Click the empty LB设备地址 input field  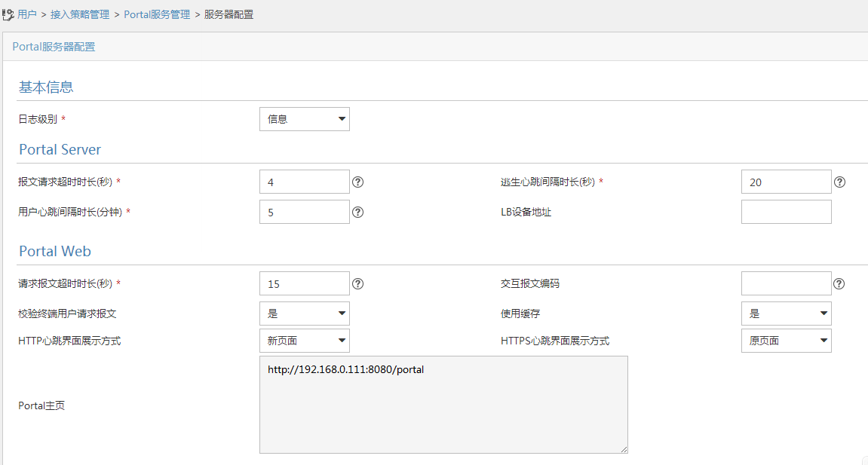point(786,213)
